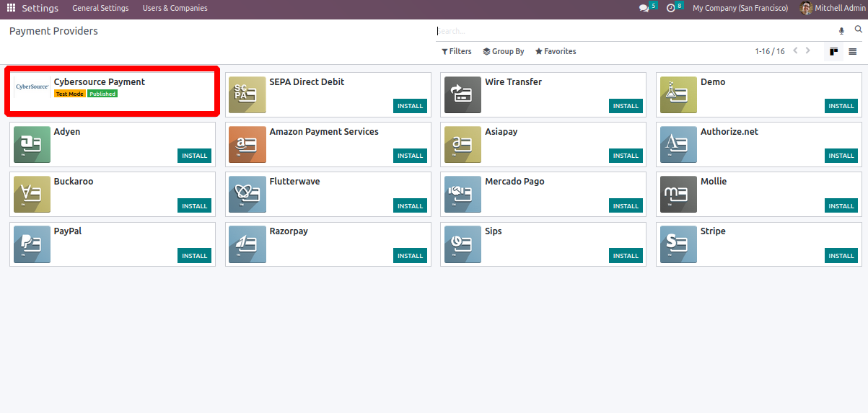Click the Razorpay provider icon

[x=247, y=244]
